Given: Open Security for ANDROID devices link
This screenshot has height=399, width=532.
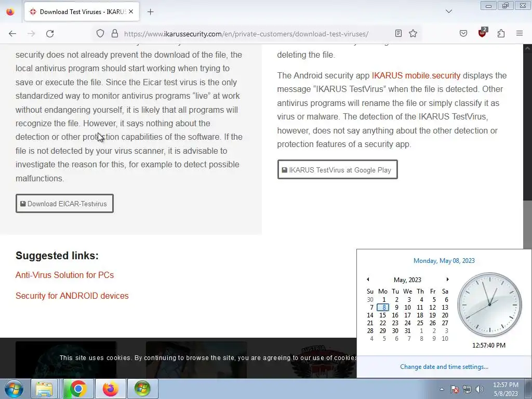Looking at the screenshot, I should point(72,296).
